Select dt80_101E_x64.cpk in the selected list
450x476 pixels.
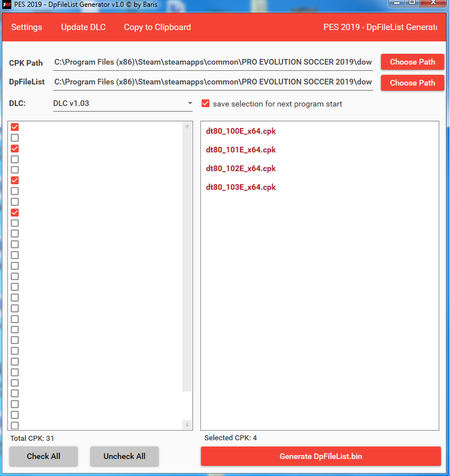coord(241,150)
